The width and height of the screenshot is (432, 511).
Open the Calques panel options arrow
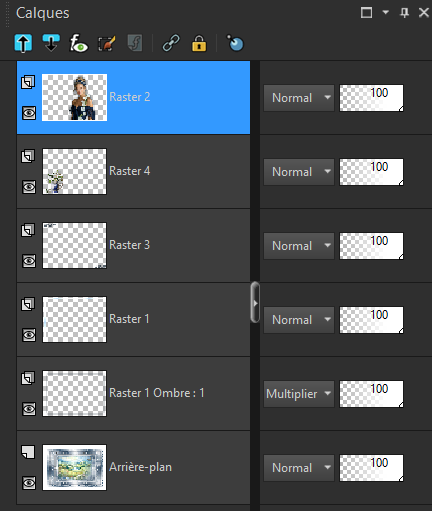point(386,13)
